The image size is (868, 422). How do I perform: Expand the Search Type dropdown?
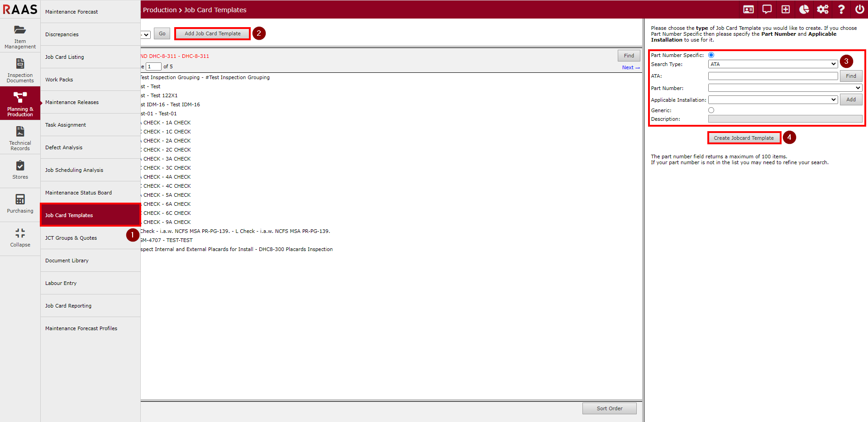click(773, 64)
